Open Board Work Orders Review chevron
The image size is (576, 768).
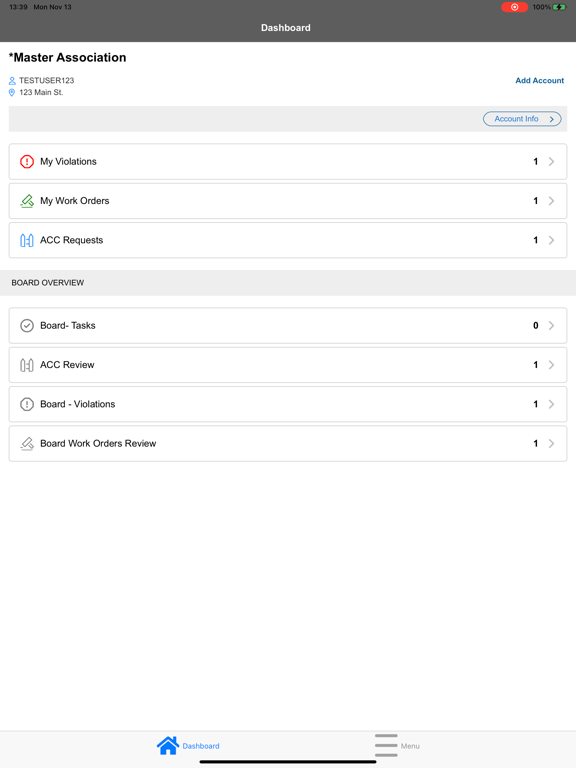[552, 443]
